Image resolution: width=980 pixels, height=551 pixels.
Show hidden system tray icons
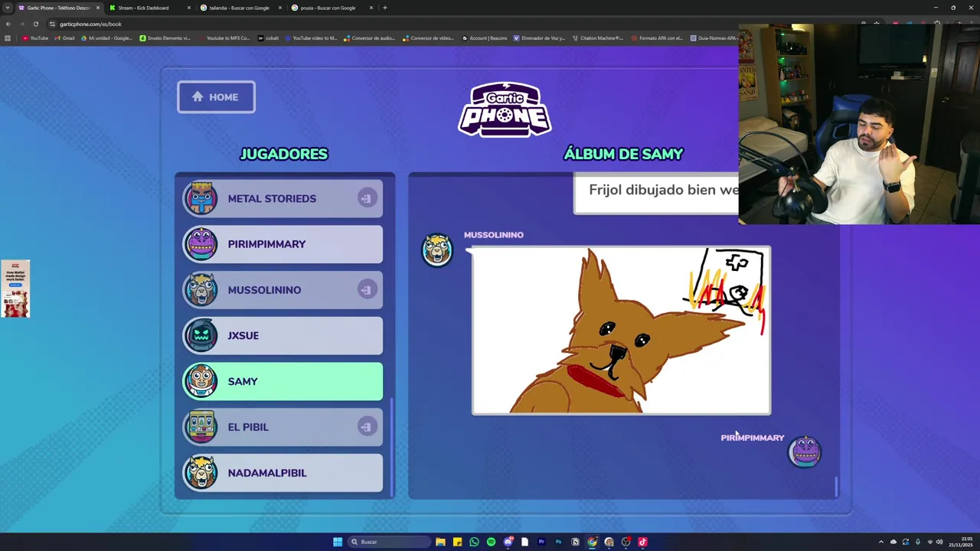880,542
